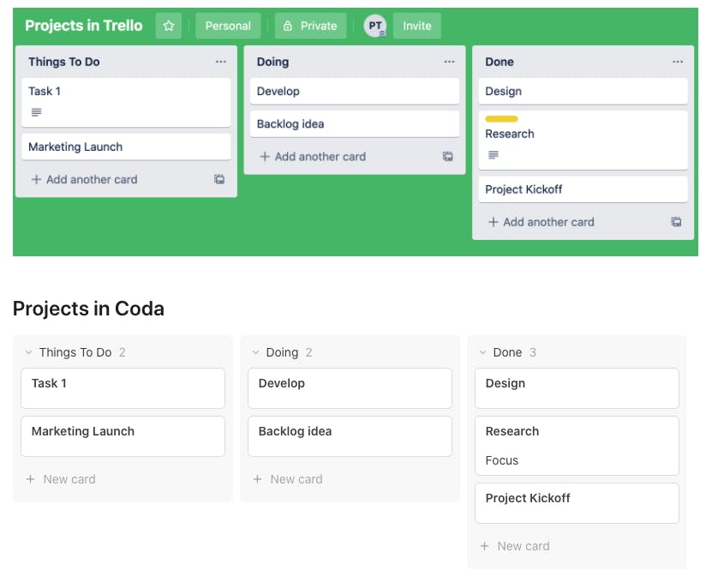Image resolution: width=712 pixels, height=588 pixels.
Task: Open Done list actions ellipsis
Action: point(678,62)
